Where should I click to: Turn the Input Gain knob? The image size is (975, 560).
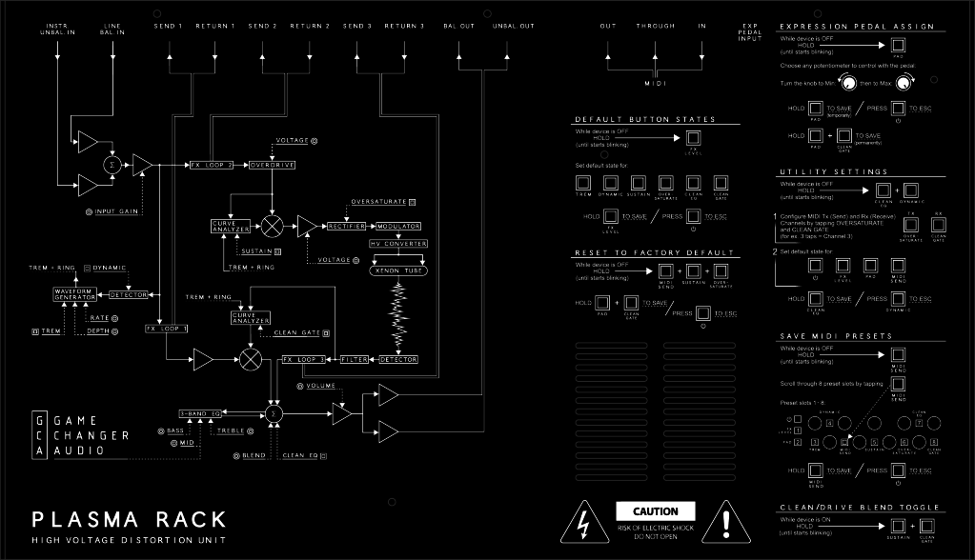click(x=90, y=211)
